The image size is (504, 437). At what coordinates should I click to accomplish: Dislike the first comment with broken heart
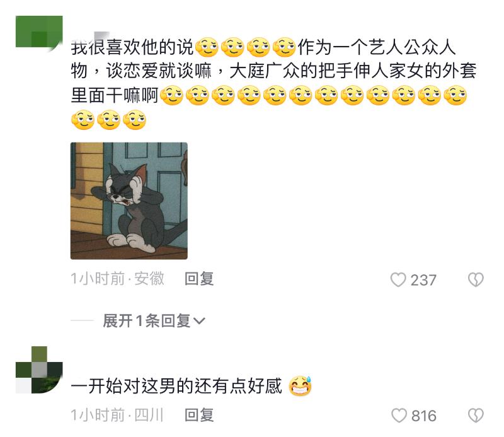point(476,279)
